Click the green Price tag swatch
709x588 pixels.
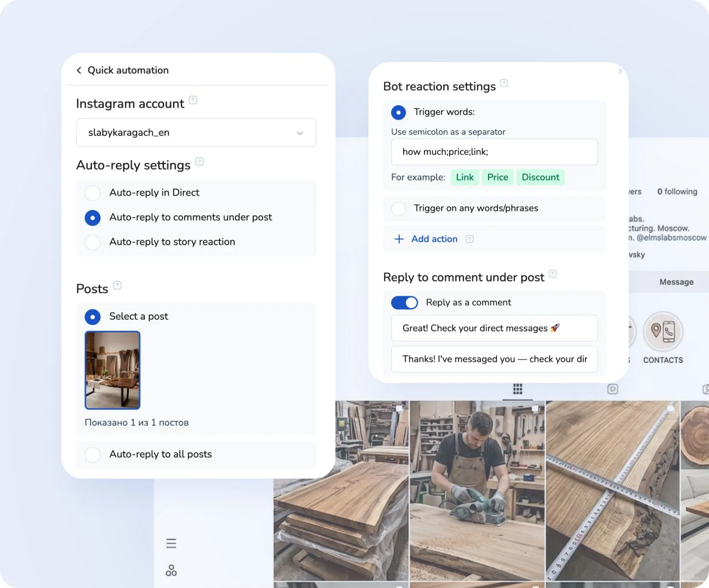click(497, 177)
